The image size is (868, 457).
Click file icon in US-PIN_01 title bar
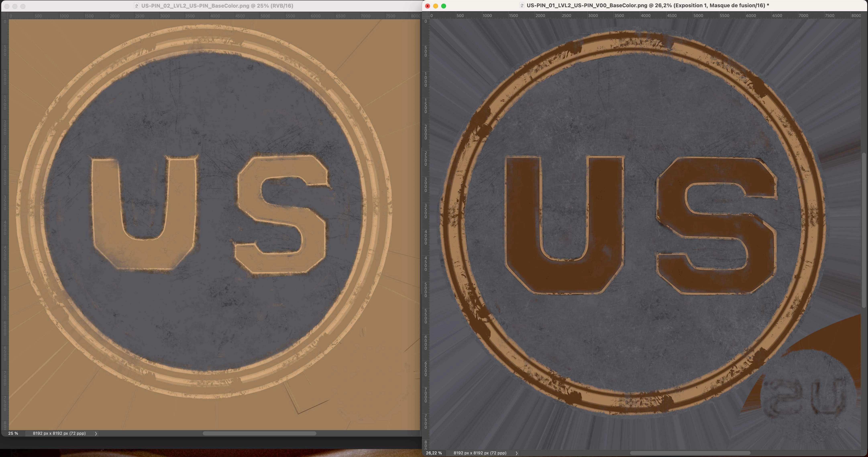(x=522, y=5)
